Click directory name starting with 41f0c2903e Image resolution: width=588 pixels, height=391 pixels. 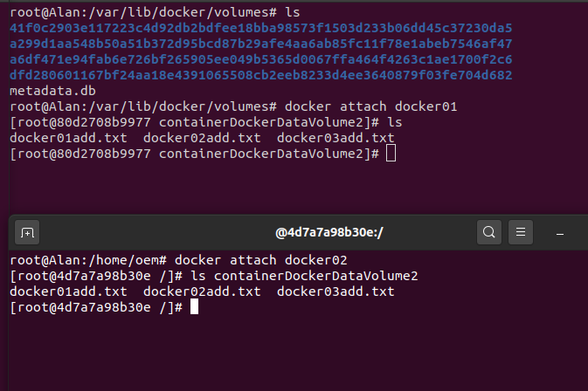(x=261, y=28)
